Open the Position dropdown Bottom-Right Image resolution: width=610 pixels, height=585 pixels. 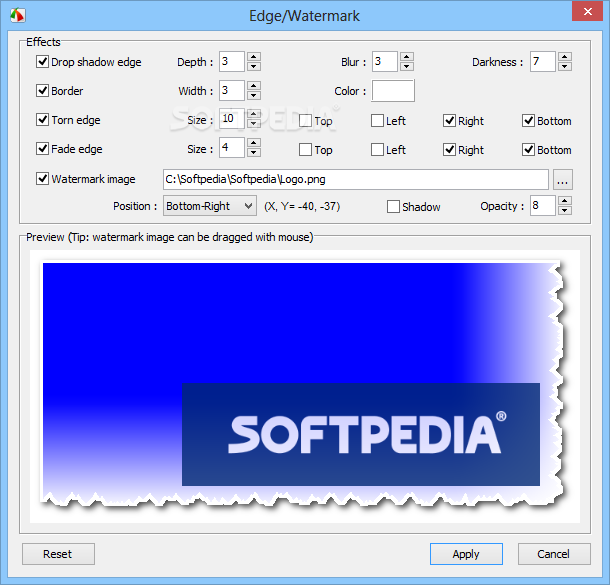[210, 206]
